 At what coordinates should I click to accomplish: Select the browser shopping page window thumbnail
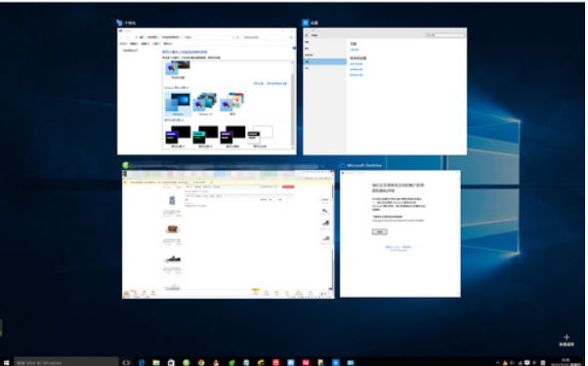click(x=228, y=234)
